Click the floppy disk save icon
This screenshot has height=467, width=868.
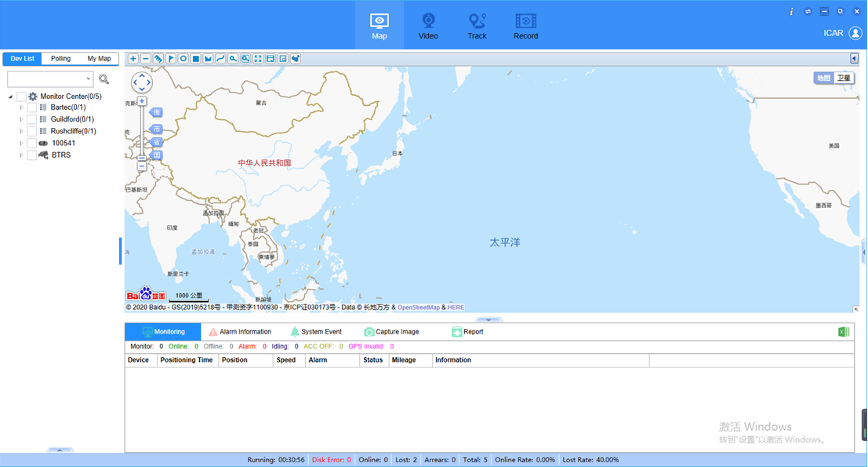point(271,59)
